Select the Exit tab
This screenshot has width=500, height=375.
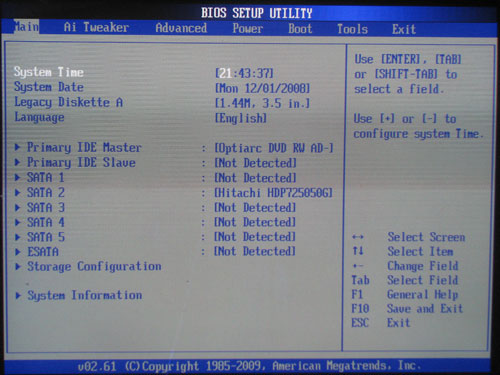pyautogui.click(x=404, y=29)
